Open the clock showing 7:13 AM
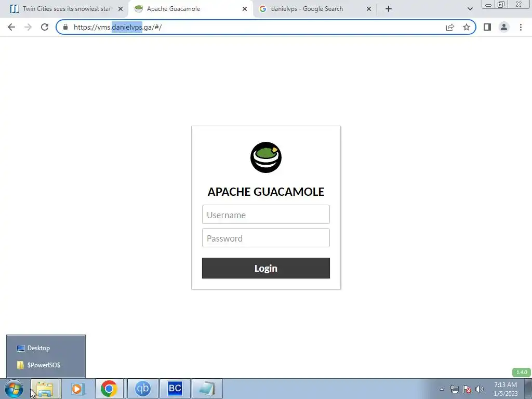This screenshot has width=532, height=399. 506,389
